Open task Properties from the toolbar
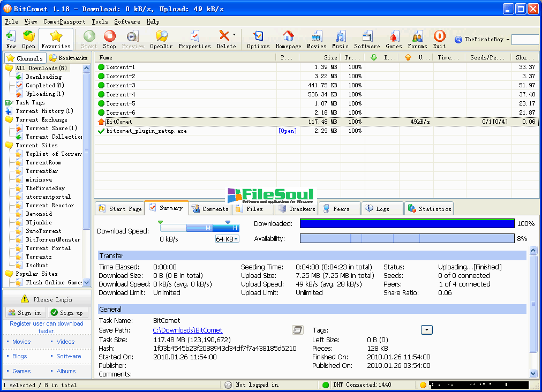The image size is (542, 392). [x=194, y=40]
